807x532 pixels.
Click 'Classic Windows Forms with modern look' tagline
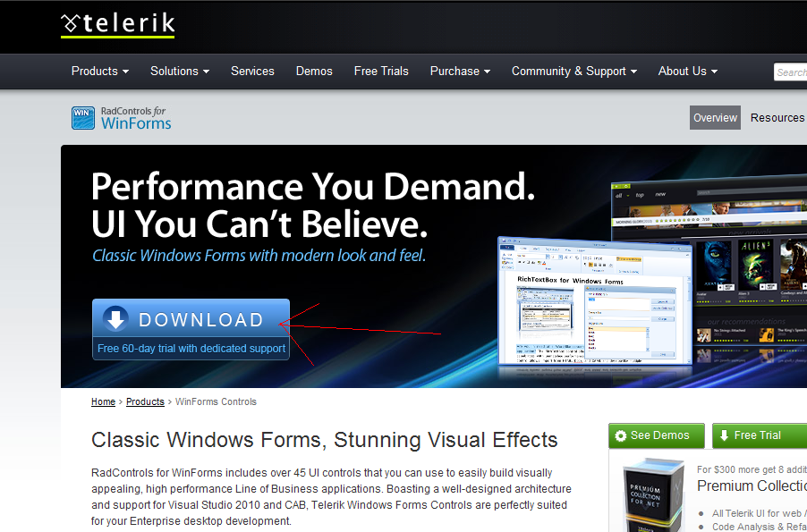coord(259,255)
